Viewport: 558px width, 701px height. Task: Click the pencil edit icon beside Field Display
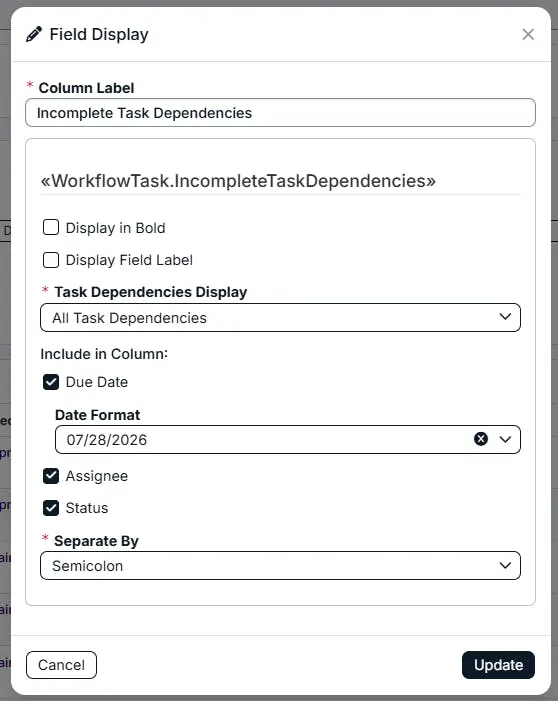[x=34, y=34]
